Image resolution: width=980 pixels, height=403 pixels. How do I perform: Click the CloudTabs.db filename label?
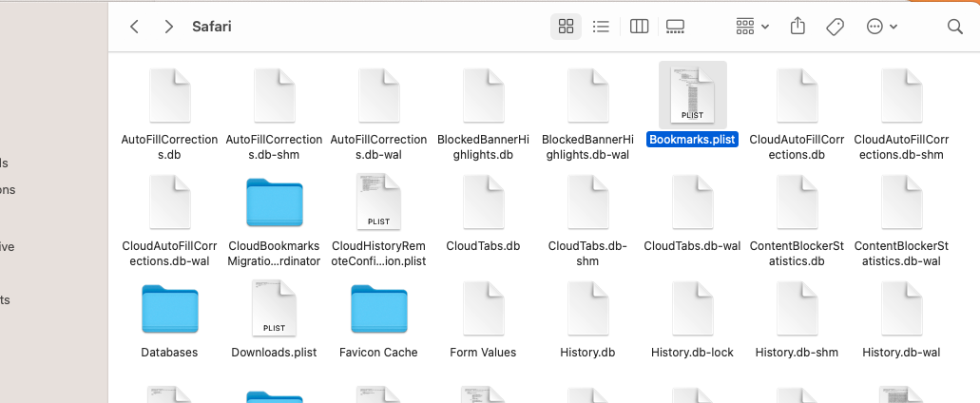tap(483, 246)
